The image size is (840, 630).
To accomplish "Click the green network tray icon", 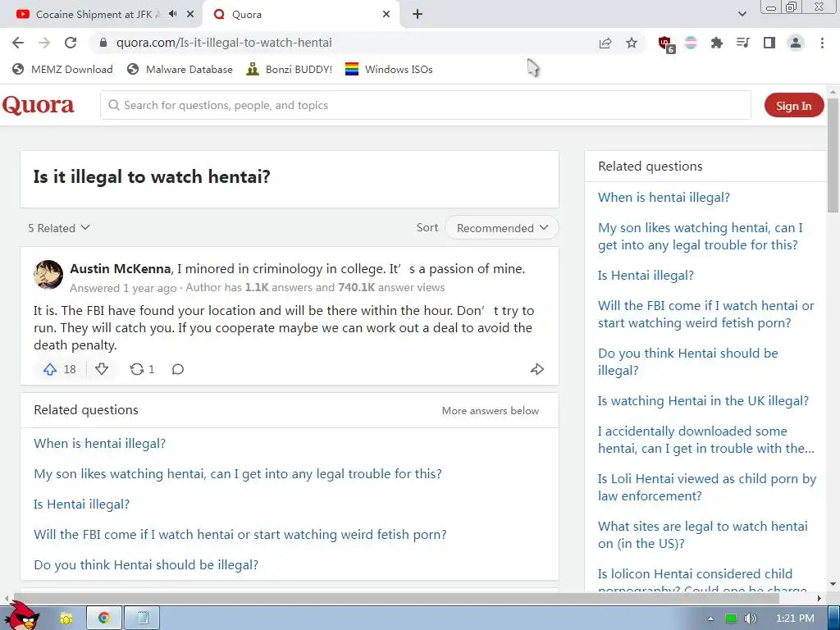I will click(x=731, y=619).
